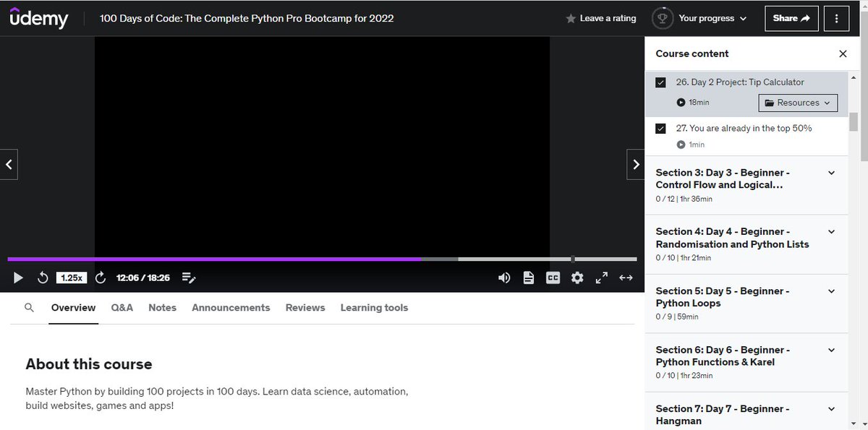
Task: Click the 0 / 12 | 1hr 36min text
Action: tap(684, 199)
